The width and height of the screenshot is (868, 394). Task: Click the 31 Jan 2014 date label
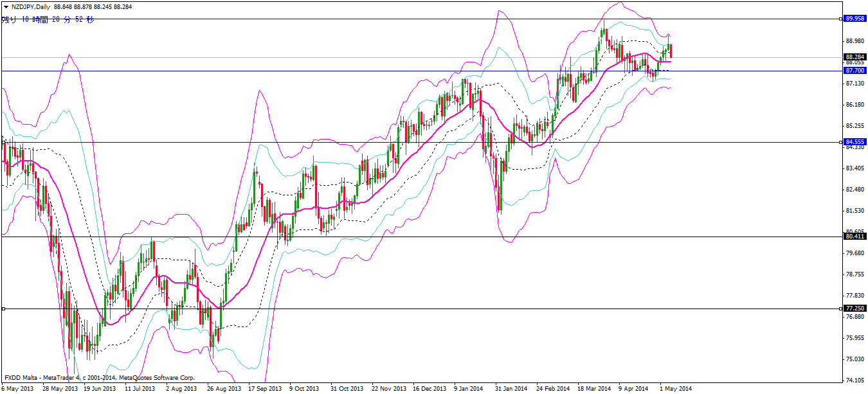(x=512, y=389)
